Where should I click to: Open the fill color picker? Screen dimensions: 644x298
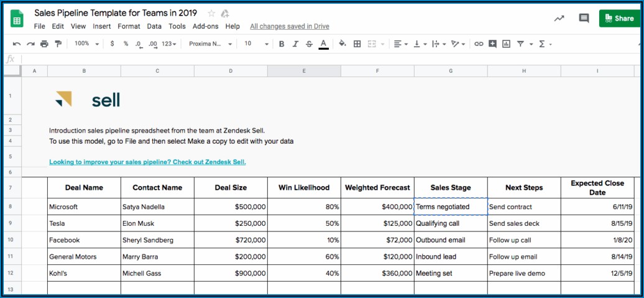pos(343,44)
